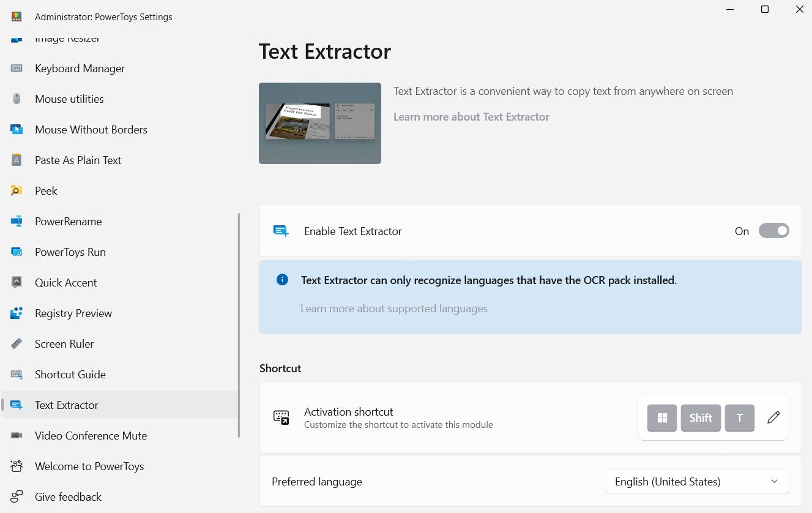Disable the Enable Text Extractor toggle

774,231
